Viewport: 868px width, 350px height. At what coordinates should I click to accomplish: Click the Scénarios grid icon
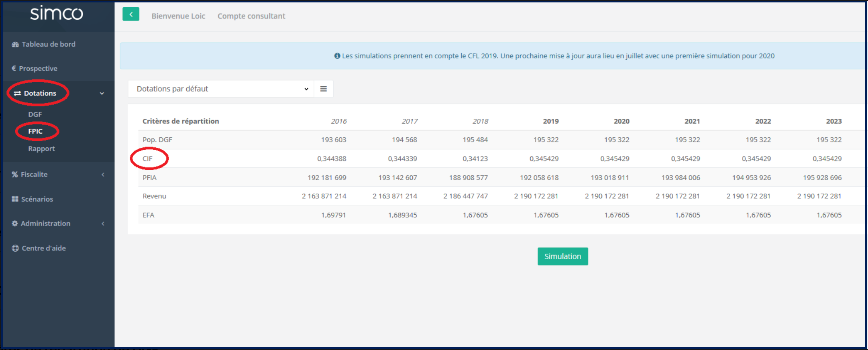click(15, 199)
